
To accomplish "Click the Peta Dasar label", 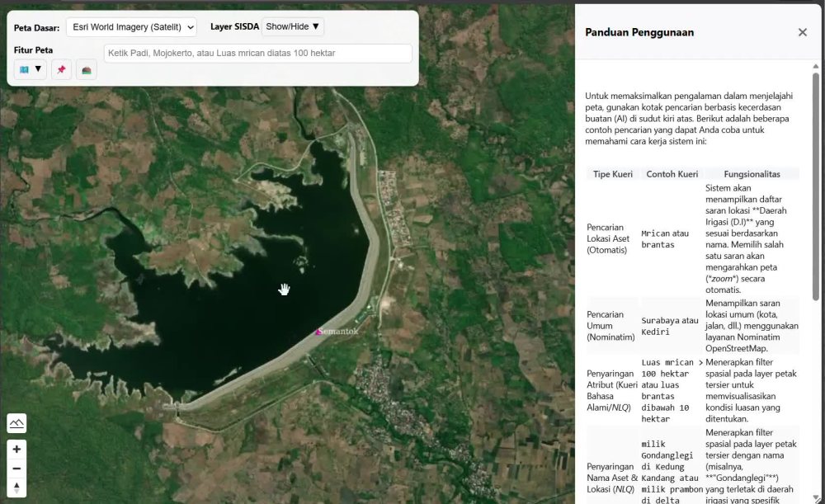I will coord(36,28).
